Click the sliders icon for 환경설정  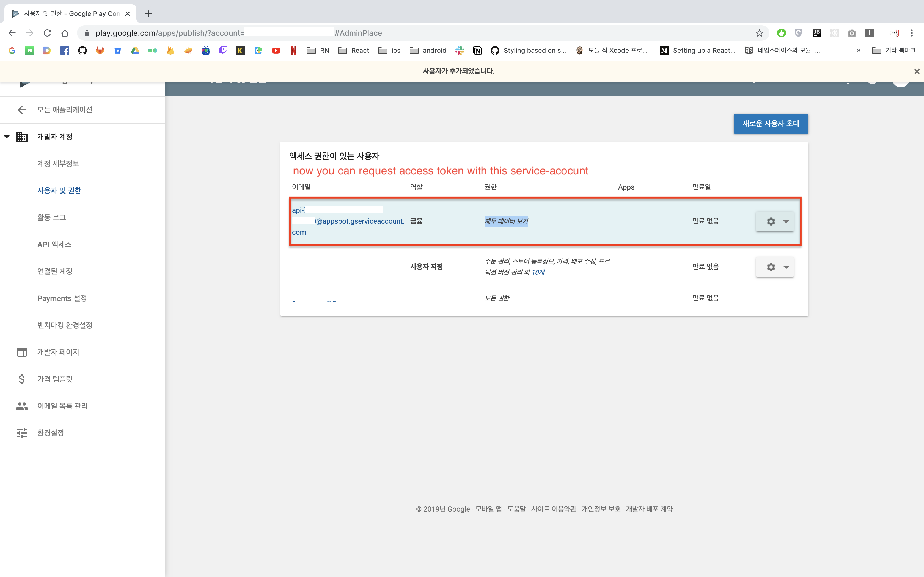click(22, 433)
